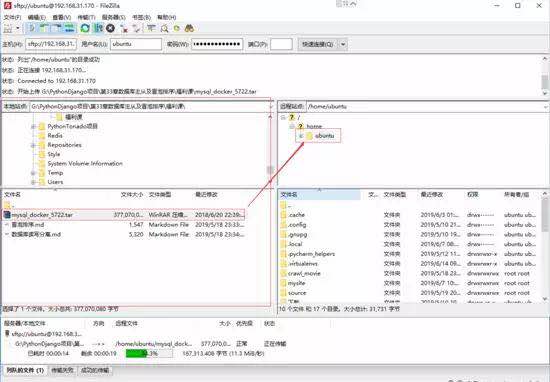Refresh file and folder lists
Viewport: 550px width, 382px height.
pyautogui.click(x=85, y=28)
